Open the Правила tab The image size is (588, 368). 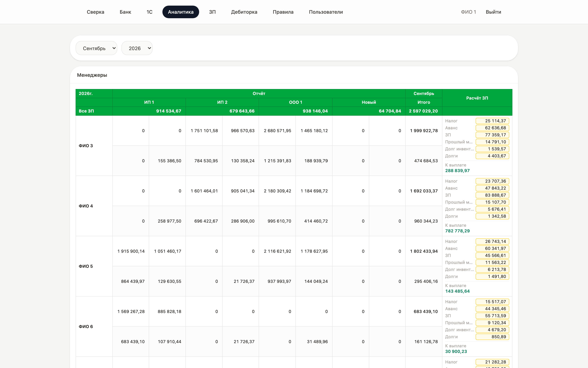pos(283,12)
